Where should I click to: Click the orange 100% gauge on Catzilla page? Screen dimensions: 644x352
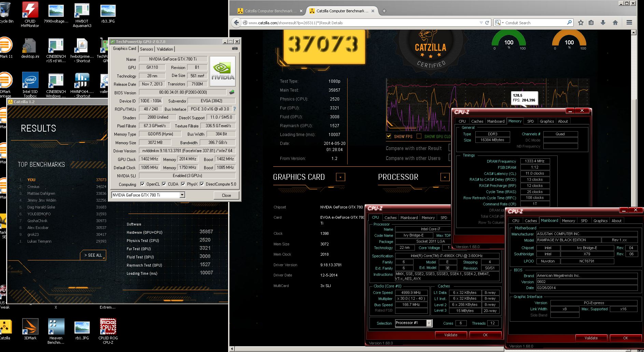coord(569,40)
